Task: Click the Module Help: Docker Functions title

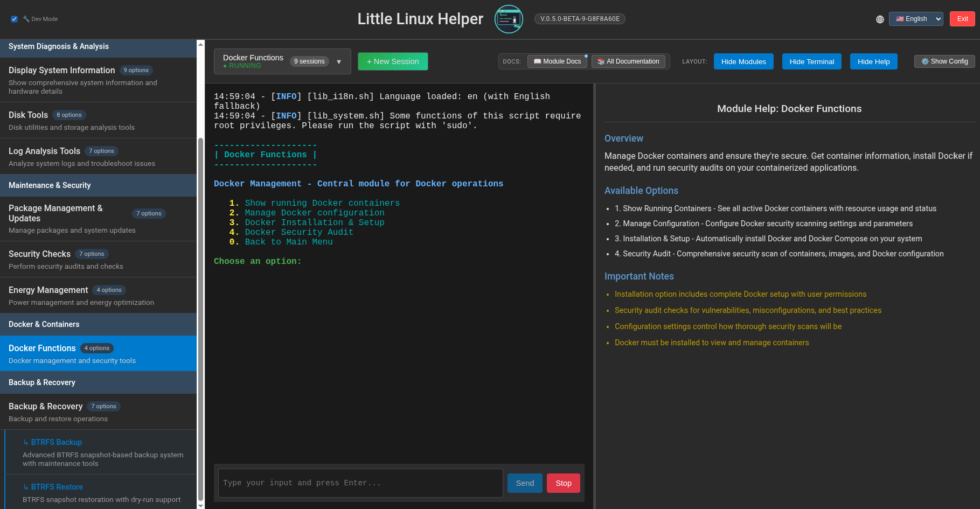Action: (789, 109)
